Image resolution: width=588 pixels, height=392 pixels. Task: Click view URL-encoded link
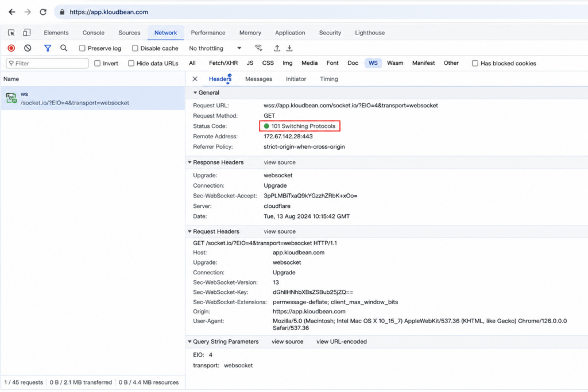pos(341,341)
